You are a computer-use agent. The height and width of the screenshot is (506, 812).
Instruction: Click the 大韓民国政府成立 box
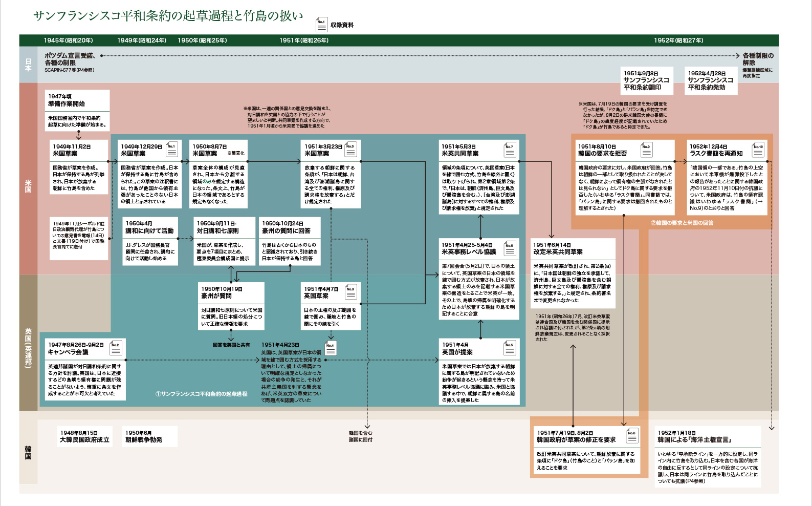(84, 436)
